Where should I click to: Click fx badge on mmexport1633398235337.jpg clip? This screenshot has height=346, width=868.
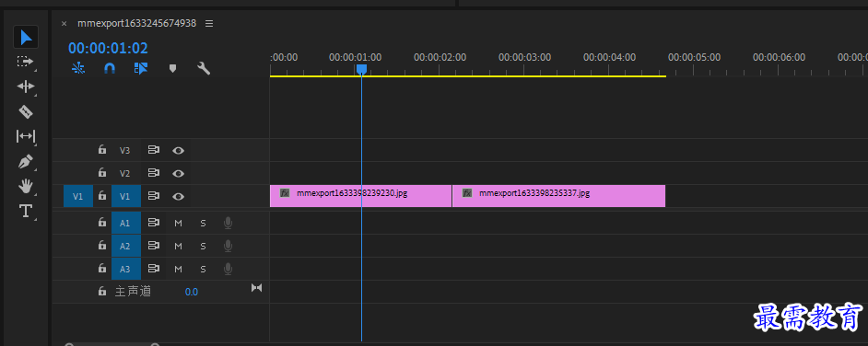coord(467,193)
